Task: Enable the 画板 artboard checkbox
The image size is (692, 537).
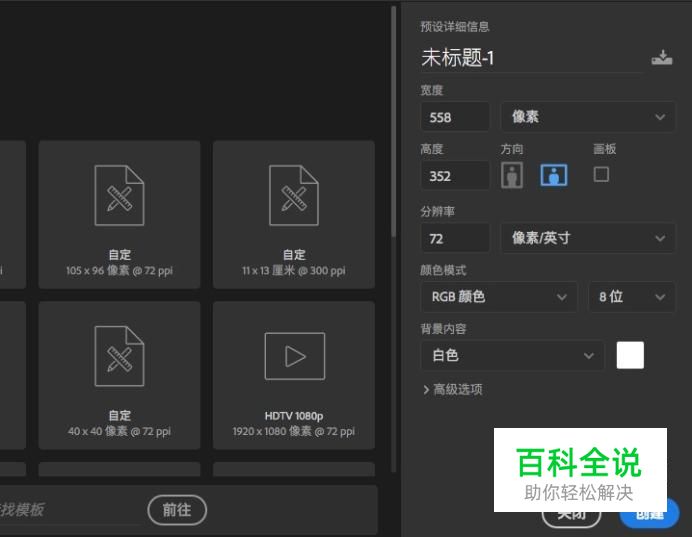Action: 601,174
